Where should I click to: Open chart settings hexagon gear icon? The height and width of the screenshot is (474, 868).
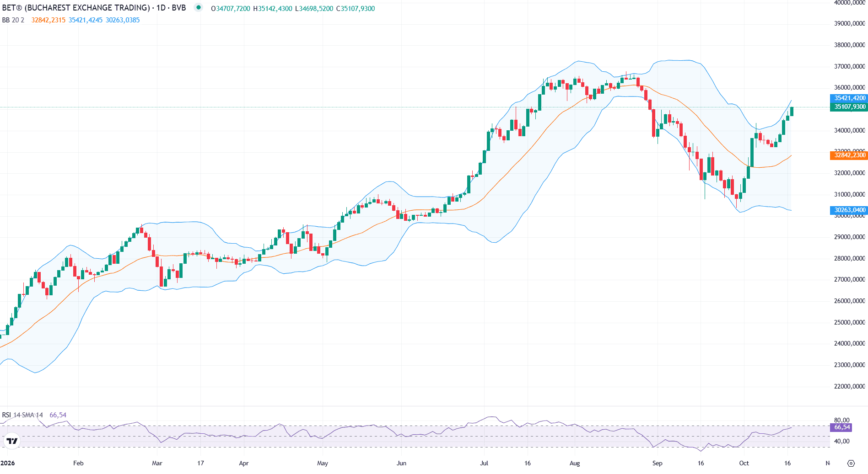pyautogui.click(x=851, y=463)
